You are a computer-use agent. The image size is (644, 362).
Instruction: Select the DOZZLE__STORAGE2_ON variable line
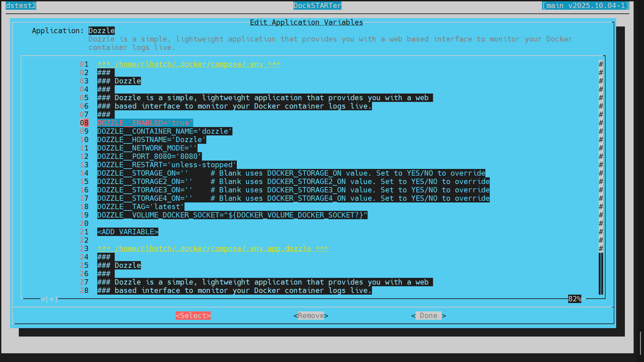pos(145,182)
